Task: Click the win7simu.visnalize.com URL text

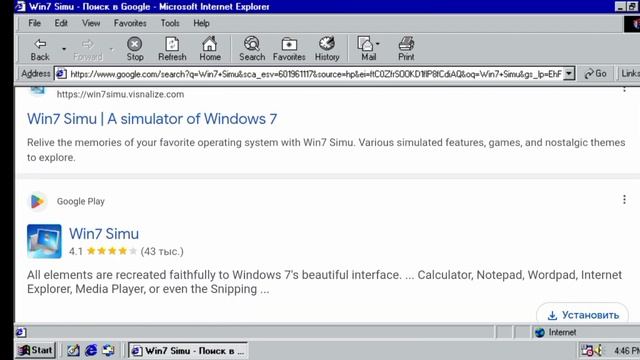Action: (120, 94)
